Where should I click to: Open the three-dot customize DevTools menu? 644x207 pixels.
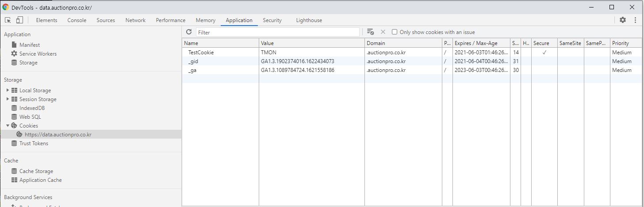[x=635, y=20]
